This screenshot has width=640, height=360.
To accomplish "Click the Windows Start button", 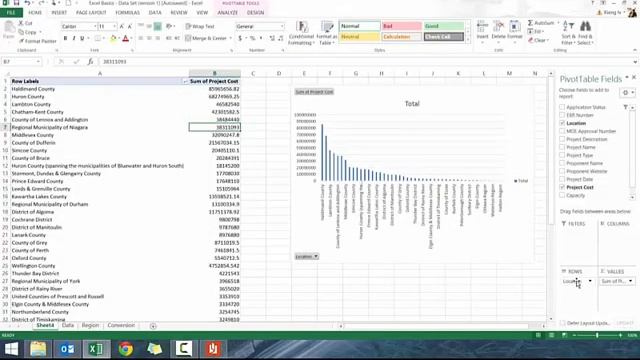I will coord(11,349).
